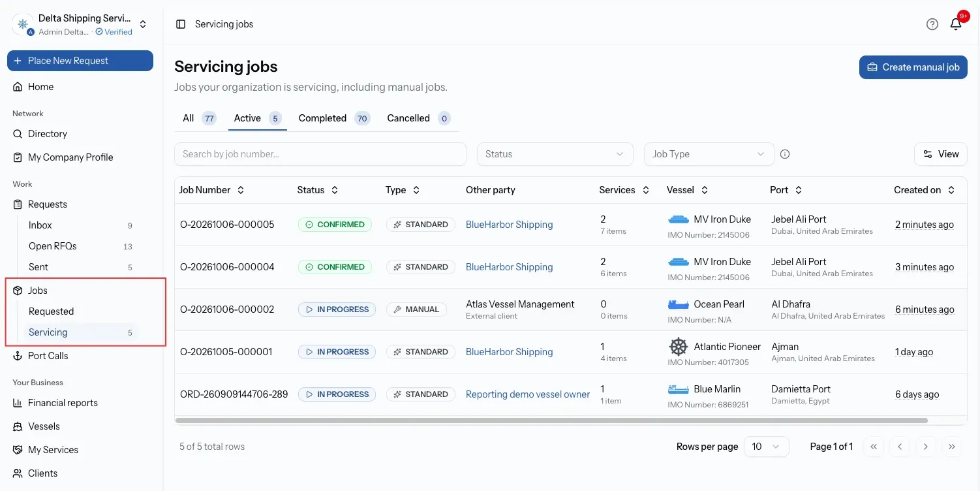The height and width of the screenshot is (491, 980).
Task: Open the Status filter dropdown
Action: 555,154
